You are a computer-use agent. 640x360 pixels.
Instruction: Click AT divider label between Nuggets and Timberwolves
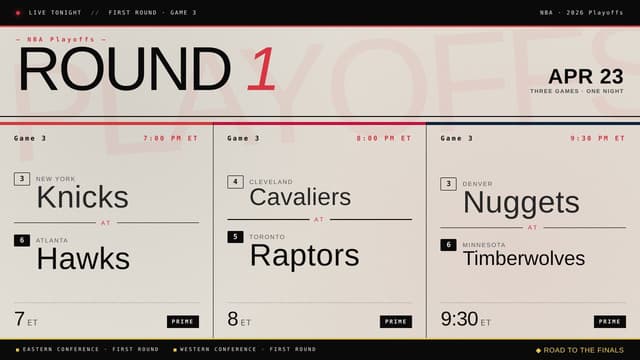pos(532,227)
